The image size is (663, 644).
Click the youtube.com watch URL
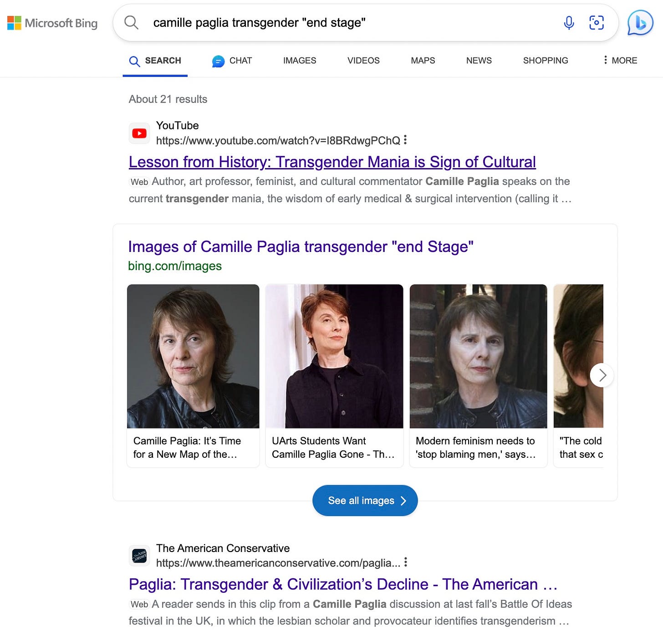click(278, 140)
